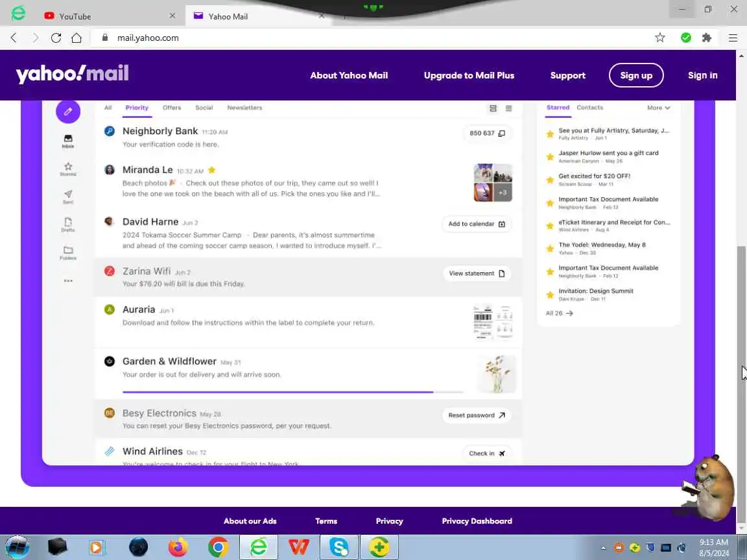Copy the 850 637 verification code
The height and width of the screenshot is (560, 747).
click(488, 134)
